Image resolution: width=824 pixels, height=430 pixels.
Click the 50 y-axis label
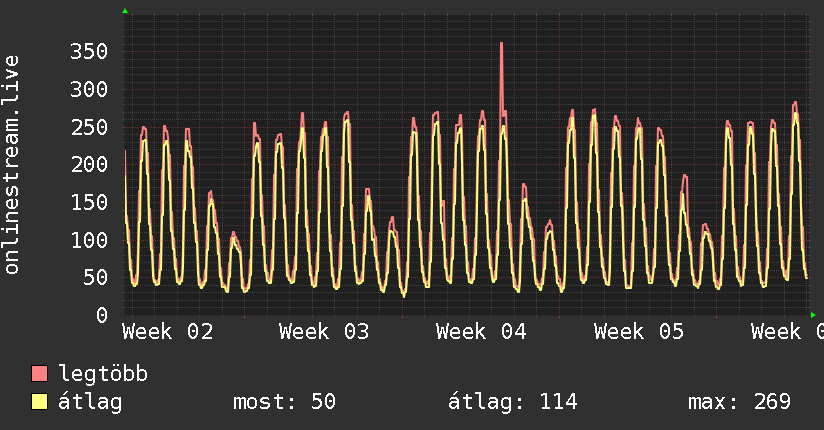[96, 278]
